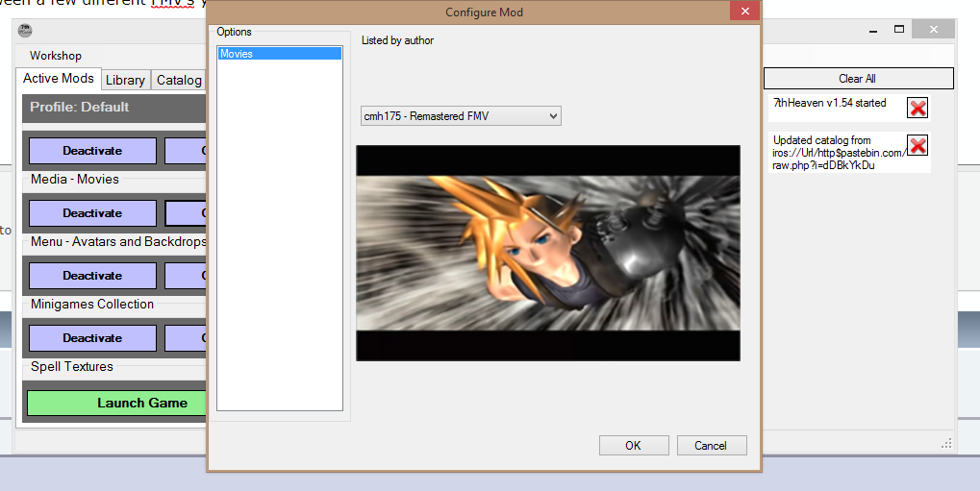Viewport: 980px width, 491px height.
Task: Close the Configure Mod dialog
Action: coord(744,12)
